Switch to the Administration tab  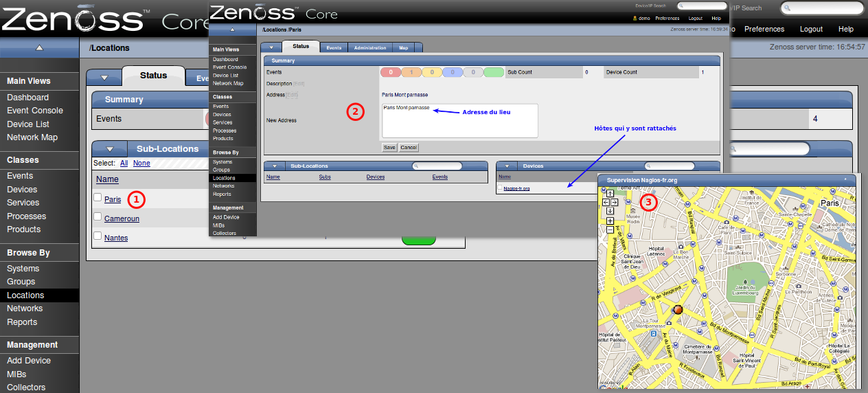point(369,47)
